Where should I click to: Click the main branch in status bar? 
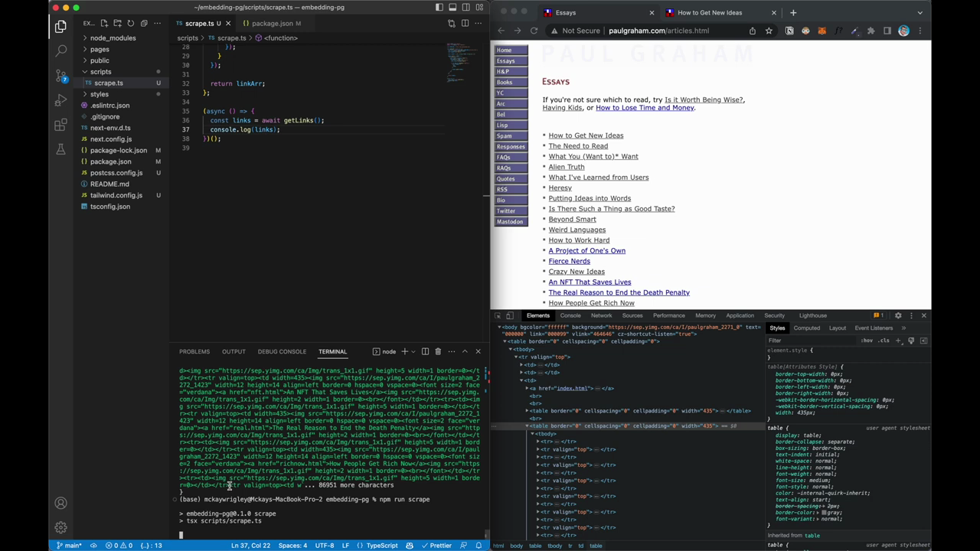(x=69, y=546)
